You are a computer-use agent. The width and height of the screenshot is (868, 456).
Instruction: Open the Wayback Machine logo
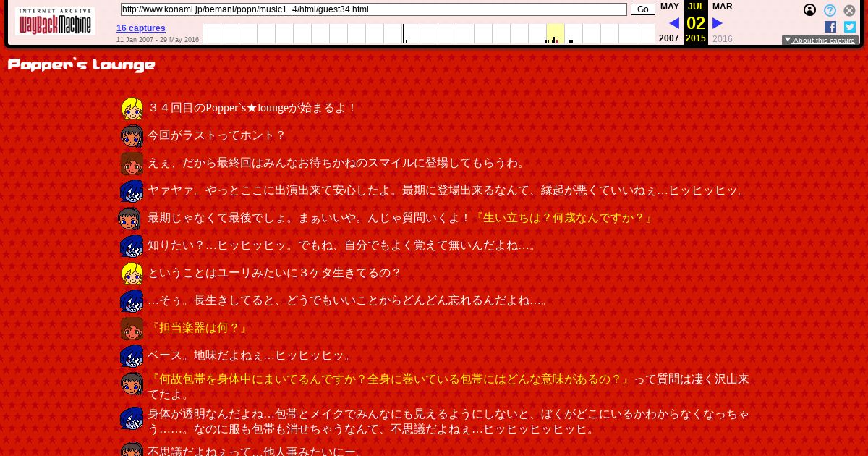point(55,21)
